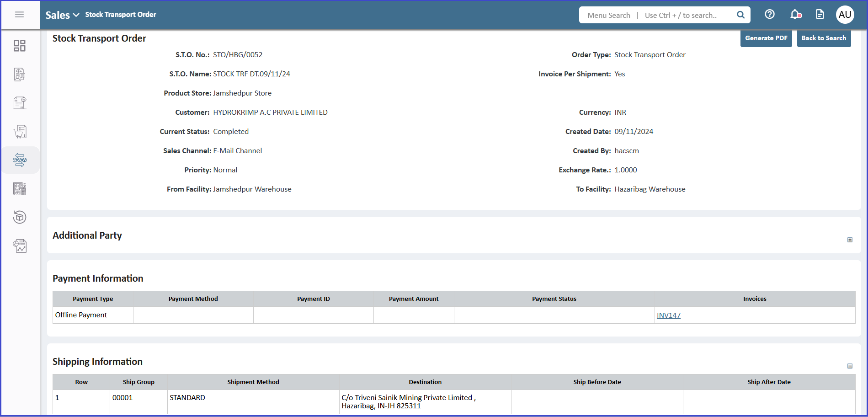868x417 pixels.
Task: Click the Payment Method column header
Action: pos(193,299)
